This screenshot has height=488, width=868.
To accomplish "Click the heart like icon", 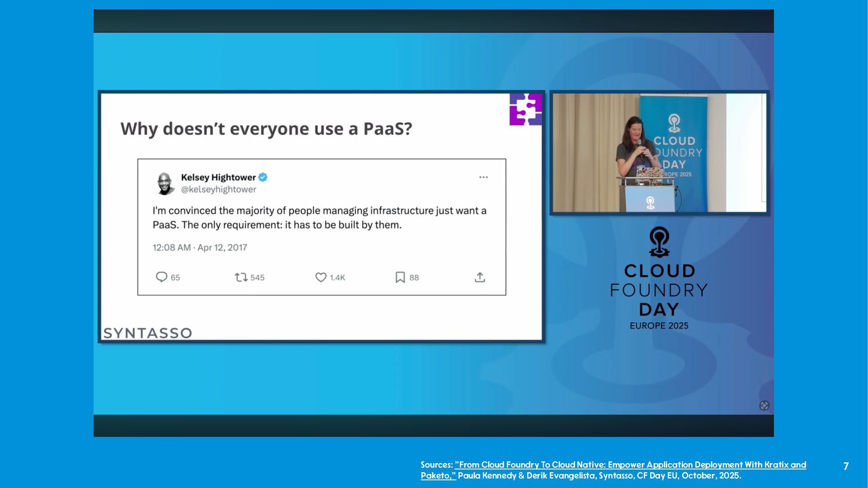I will tap(321, 277).
